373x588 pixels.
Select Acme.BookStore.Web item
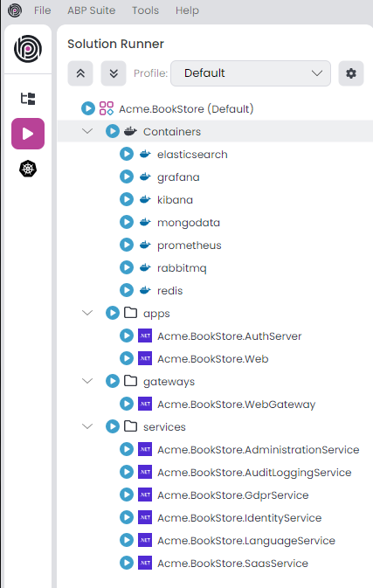[x=212, y=359]
